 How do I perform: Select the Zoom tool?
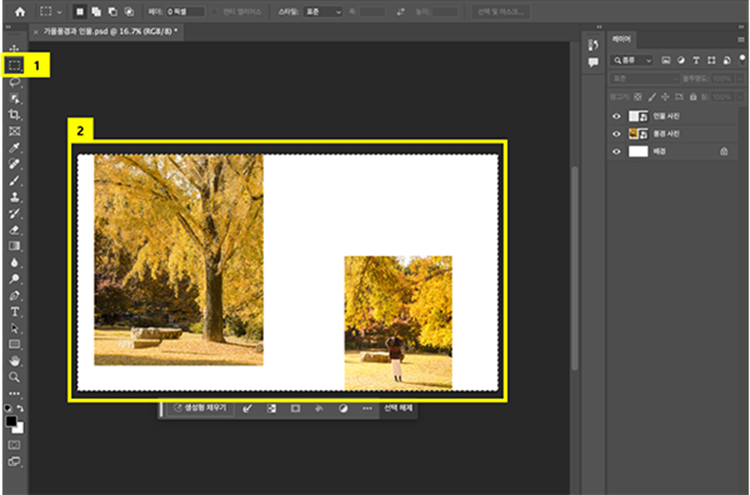(x=15, y=377)
